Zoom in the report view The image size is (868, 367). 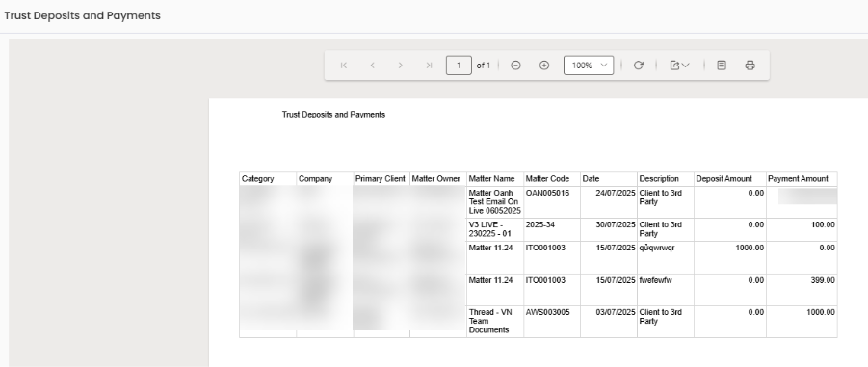pos(544,66)
